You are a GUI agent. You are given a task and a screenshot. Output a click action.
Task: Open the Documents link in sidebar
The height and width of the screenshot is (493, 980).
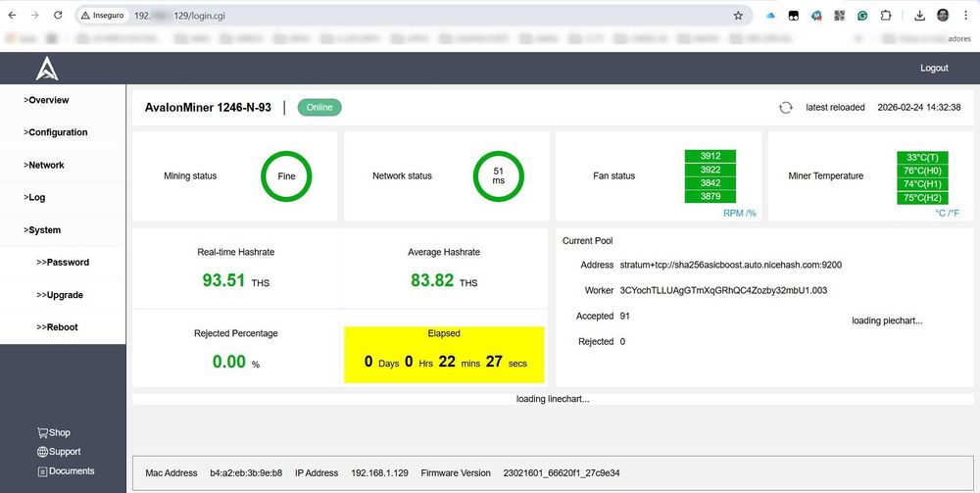(x=66, y=471)
